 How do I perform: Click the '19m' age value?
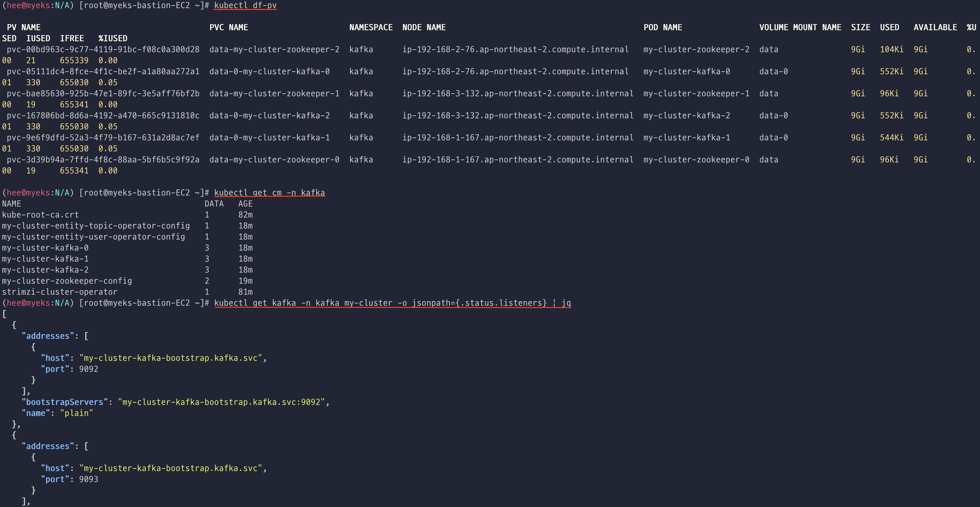[245, 281]
